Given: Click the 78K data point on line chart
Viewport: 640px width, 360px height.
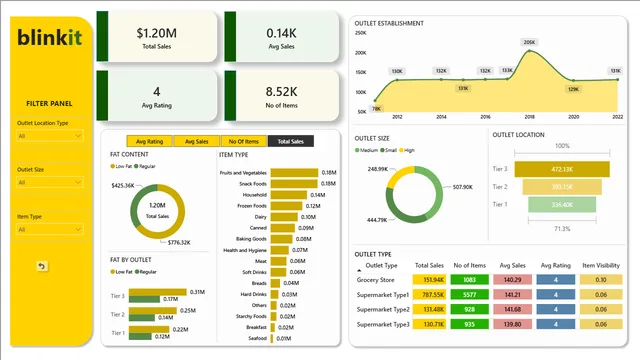Looking at the screenshot, I should tap(375, 100).
